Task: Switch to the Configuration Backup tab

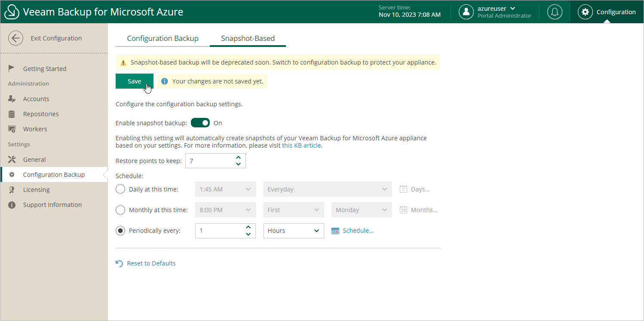Action: 163,38
